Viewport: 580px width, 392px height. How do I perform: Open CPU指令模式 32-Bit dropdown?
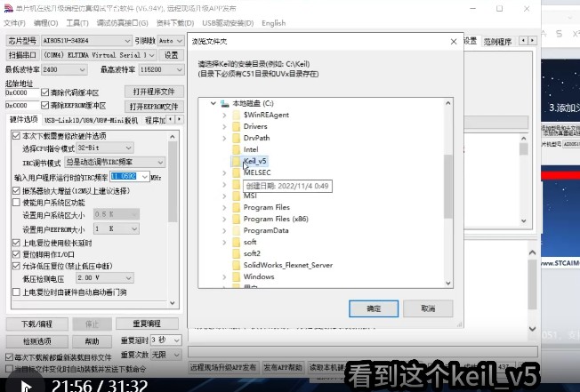point(129,148)
